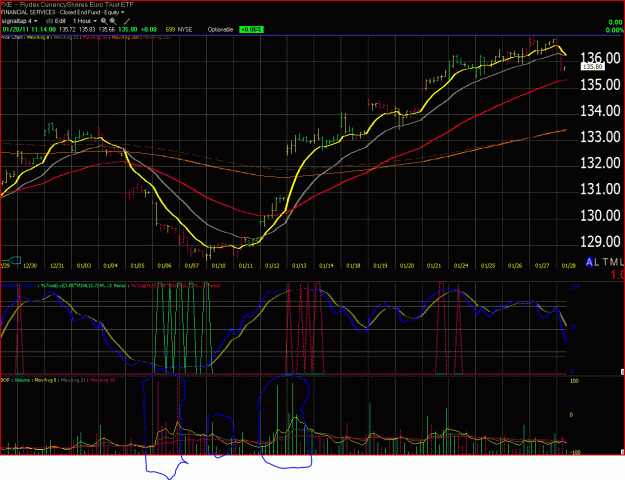The width and height of the screenshot is (625, 480).
Task: Select the trendline drawing tool icon
Action: point(127,21)
